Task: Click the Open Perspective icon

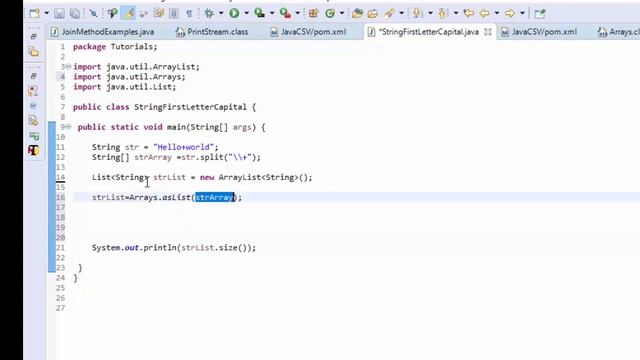Action: tap(540, 13)
